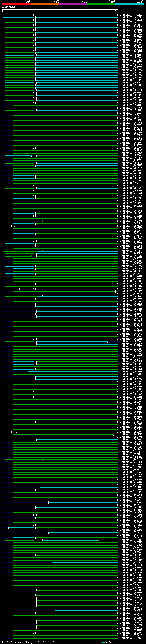This screenshot has height=644, width=146.
Task: Select hit label UniRef100_Q42064
Action: pos(131,193)
